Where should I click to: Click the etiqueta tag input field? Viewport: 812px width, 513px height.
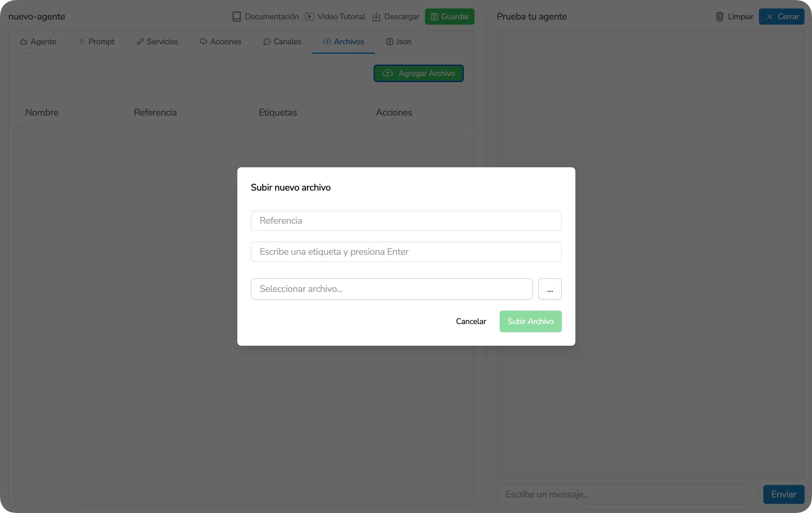406,252
